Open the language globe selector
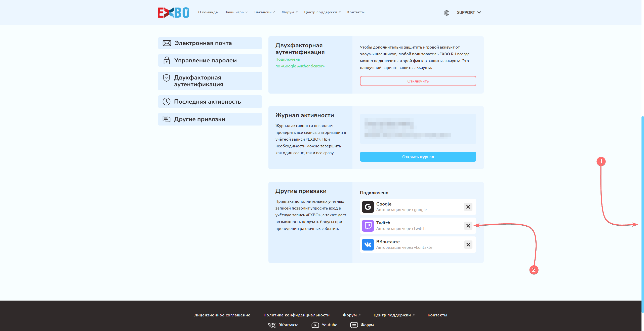 click(447, 13)
